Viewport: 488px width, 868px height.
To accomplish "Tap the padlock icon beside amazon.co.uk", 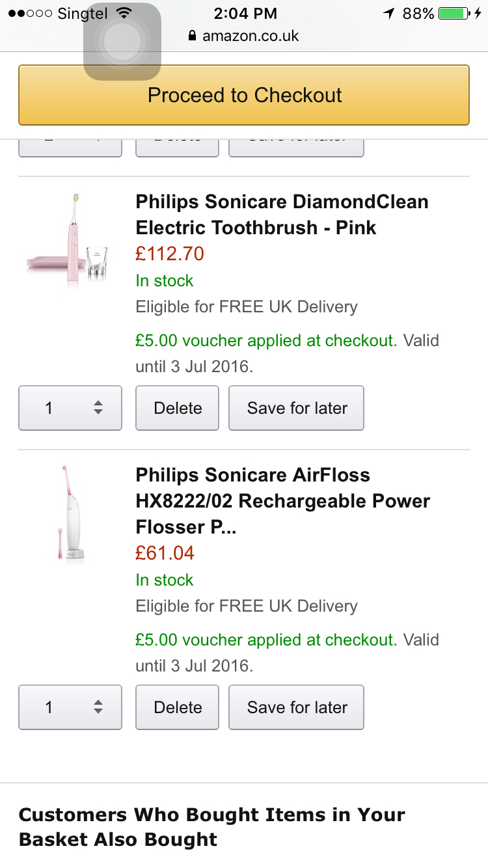I will pos(192,36).
